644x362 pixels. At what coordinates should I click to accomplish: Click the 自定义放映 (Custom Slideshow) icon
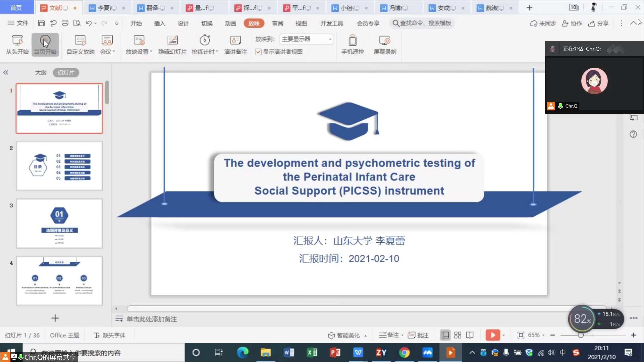tap(79, 44)
